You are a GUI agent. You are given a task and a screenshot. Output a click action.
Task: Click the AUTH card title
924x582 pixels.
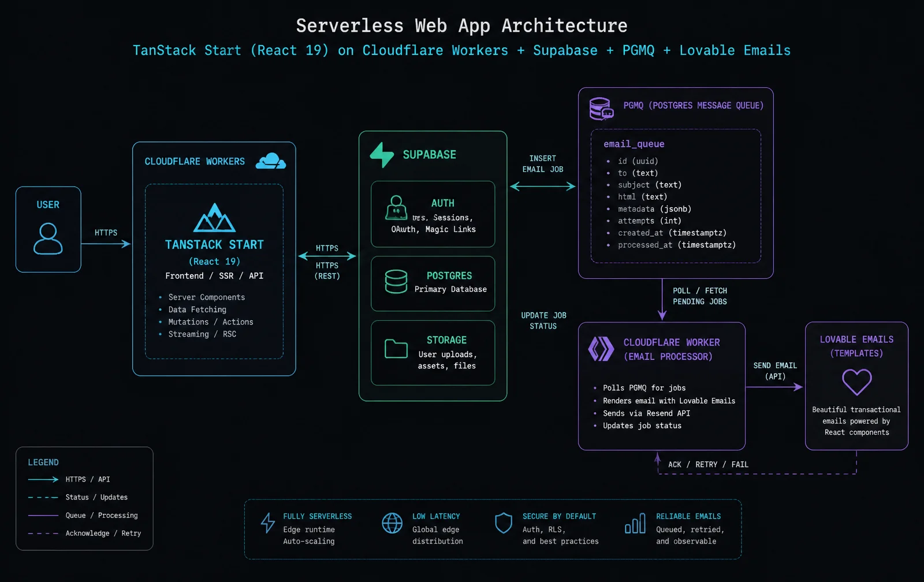[443, 203]
